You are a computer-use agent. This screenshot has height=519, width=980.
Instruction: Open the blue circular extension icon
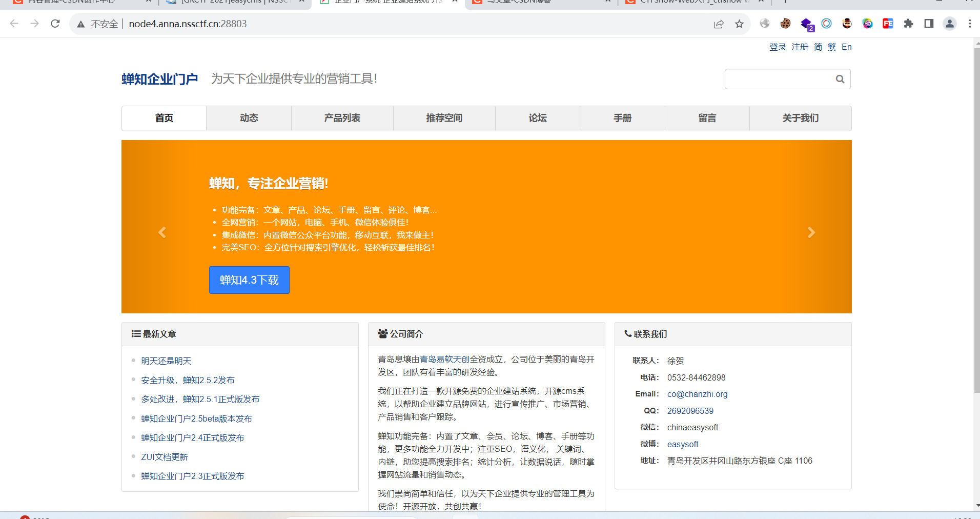pyautogui.click(x=826, y=24)
